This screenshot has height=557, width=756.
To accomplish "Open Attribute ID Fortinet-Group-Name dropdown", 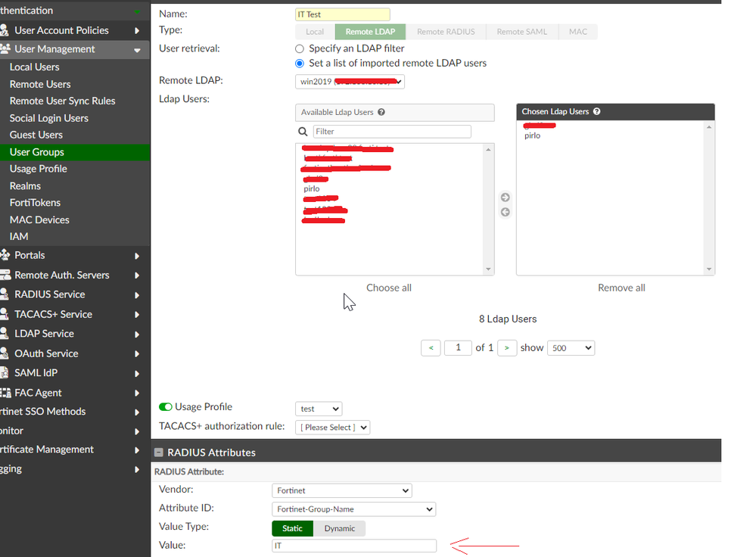I will 354,509.
